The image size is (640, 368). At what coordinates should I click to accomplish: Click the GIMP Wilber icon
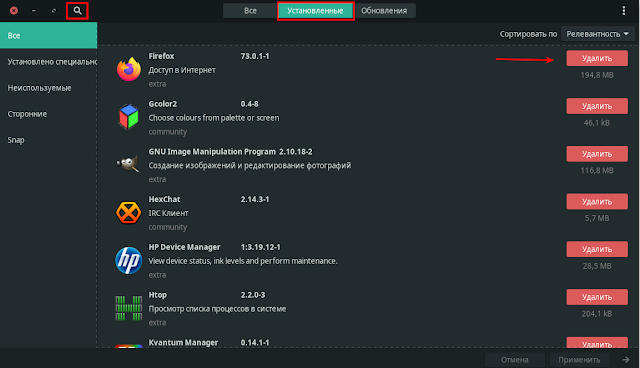128,164
